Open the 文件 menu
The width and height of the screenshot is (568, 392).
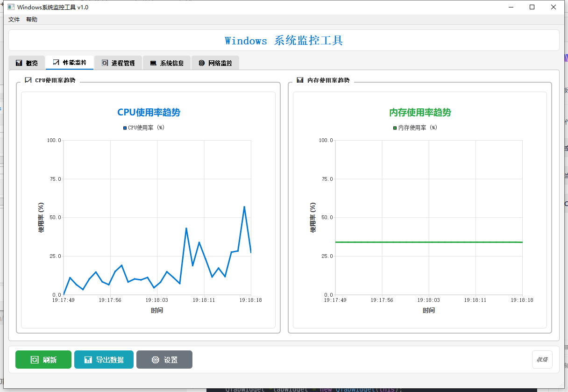click(x=14, y=20)
